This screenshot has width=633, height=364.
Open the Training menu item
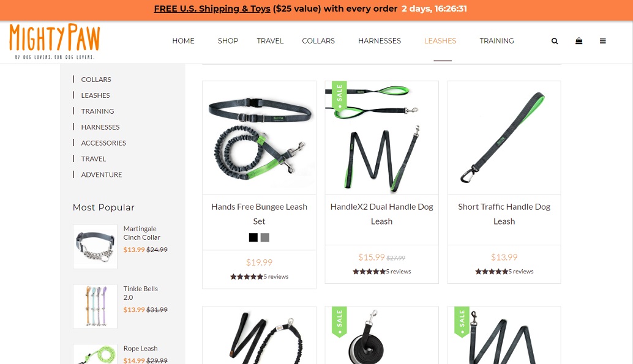[496, 41]
